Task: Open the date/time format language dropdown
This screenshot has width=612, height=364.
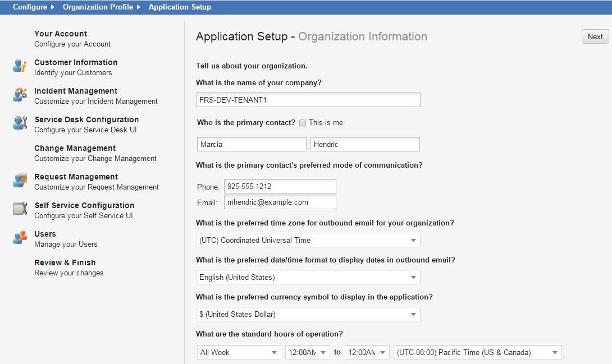Action: pos(308,277)
